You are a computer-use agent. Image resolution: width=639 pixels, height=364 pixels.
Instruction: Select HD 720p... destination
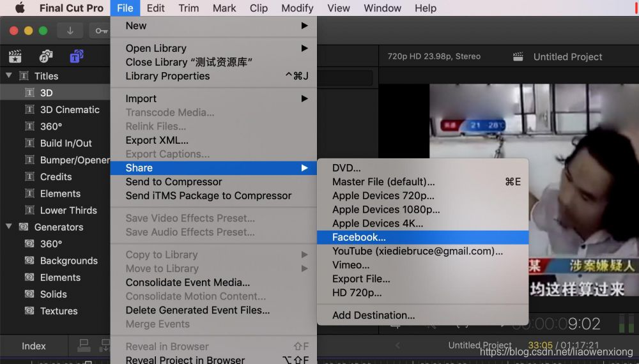422,292
